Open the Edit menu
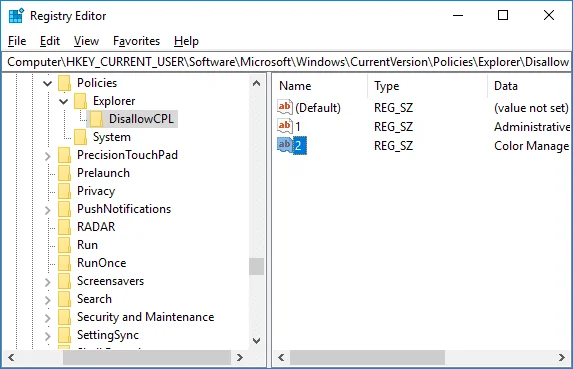Screen dimensions: 573x369 [x=50, y=41]
